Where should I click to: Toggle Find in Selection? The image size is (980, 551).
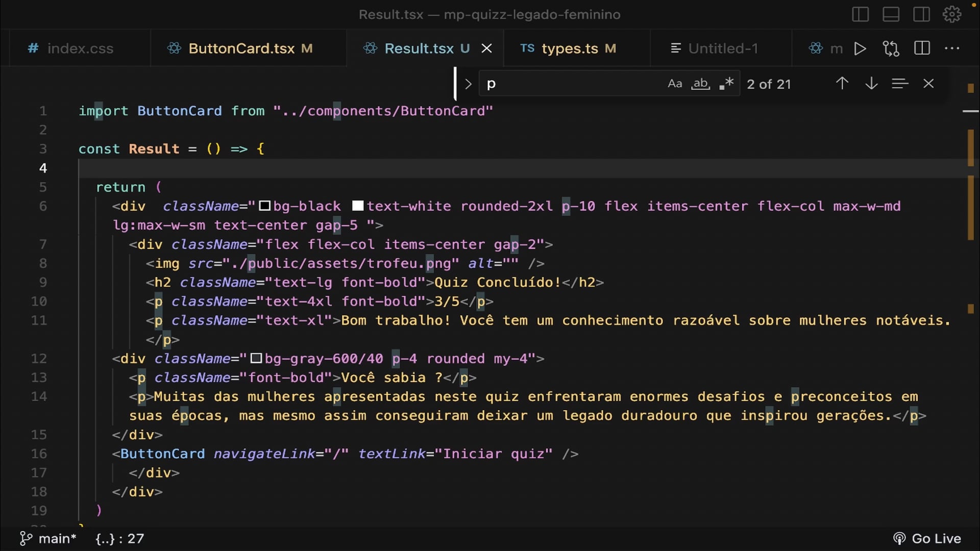coord(900,84)
